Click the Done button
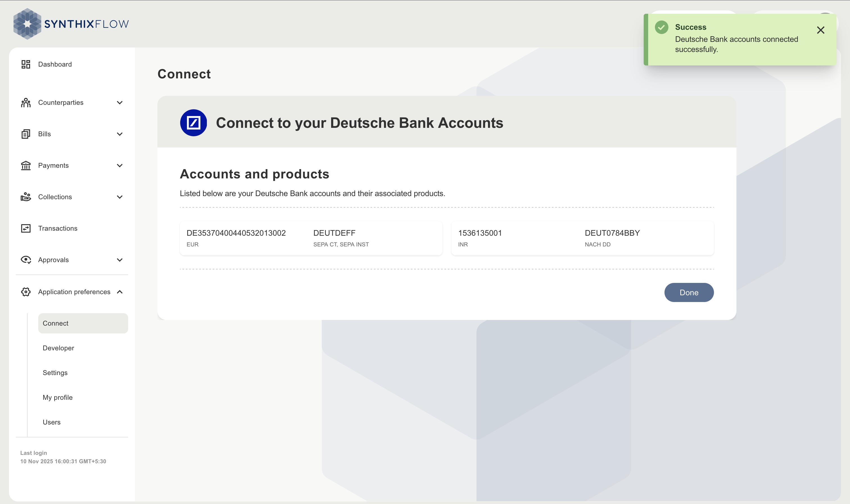This screenshot has width=850, height=504. [689, 292]
